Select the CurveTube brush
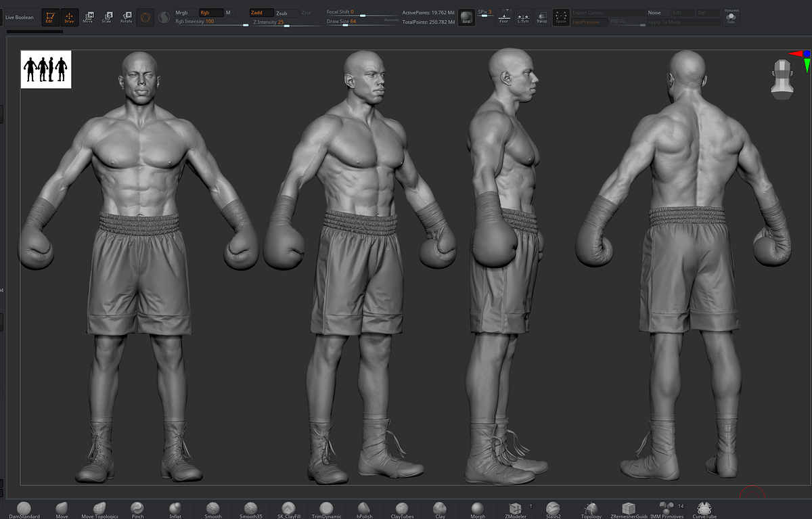The height and width of the screenshot is (519, 812). pos(704,510)
